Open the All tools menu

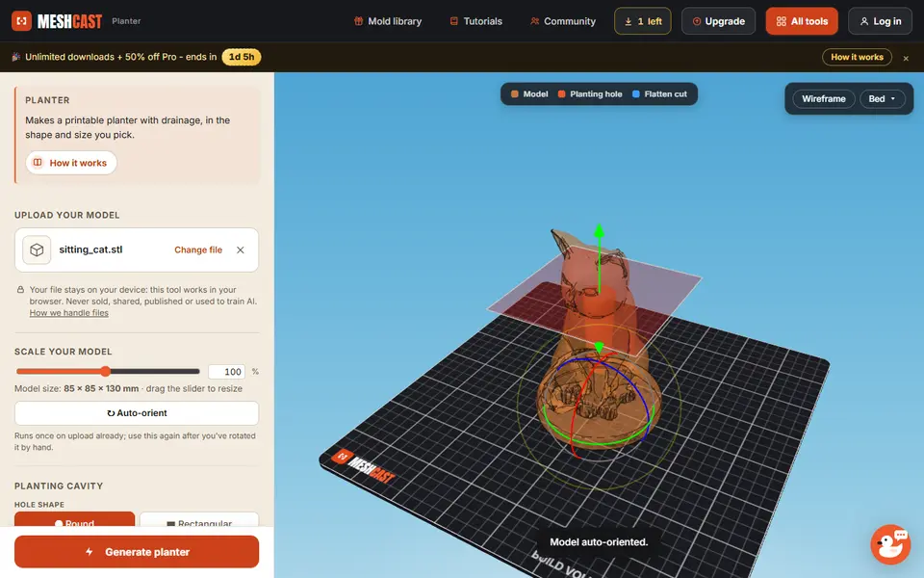(x=802, y=21)
